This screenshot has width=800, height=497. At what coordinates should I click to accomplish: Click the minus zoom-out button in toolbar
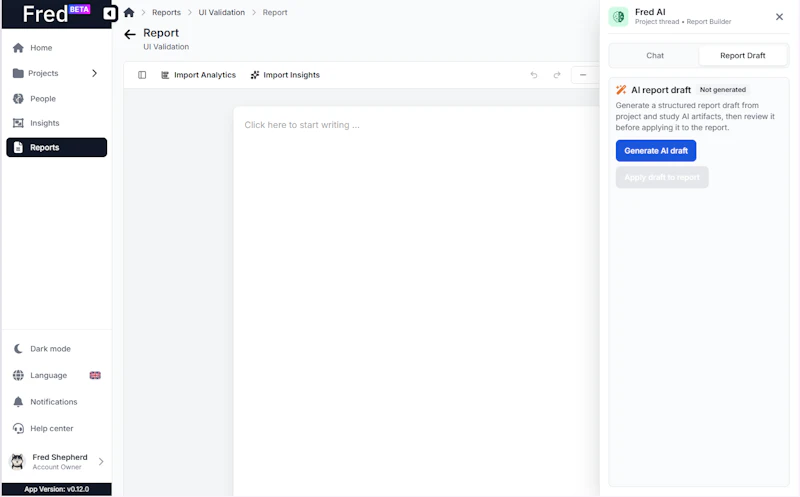(583, 75)
